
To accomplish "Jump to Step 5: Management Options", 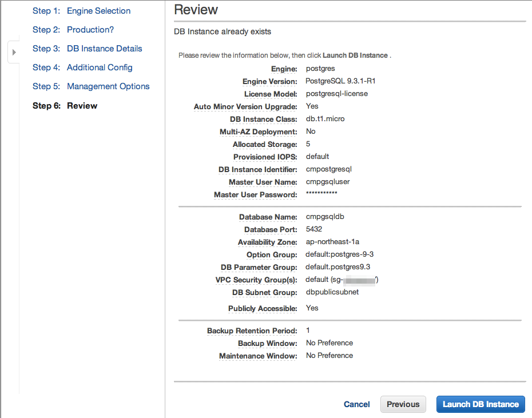I will pos(108,86).
